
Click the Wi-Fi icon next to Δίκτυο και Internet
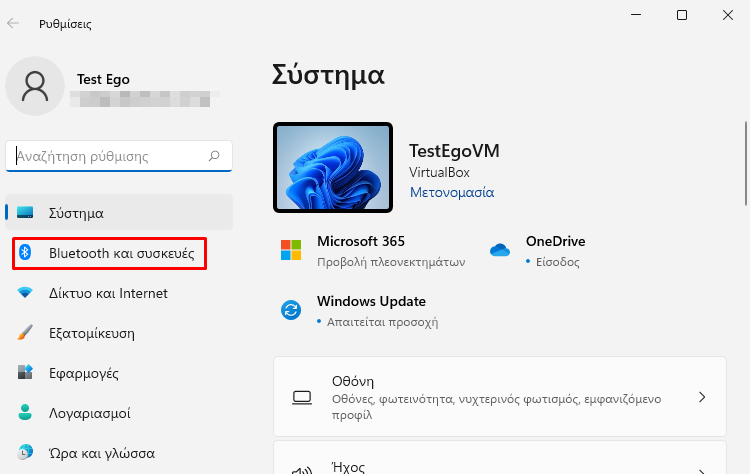click(25, 292)
